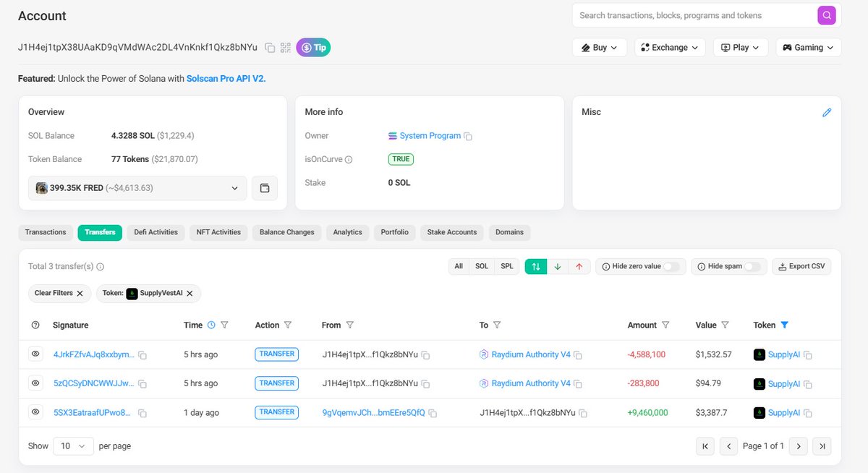Image resolution: width=868 pixels, height=473 pixels.
Task: Select the SOL transfer type filter
Action: click(x=482, y=266)
